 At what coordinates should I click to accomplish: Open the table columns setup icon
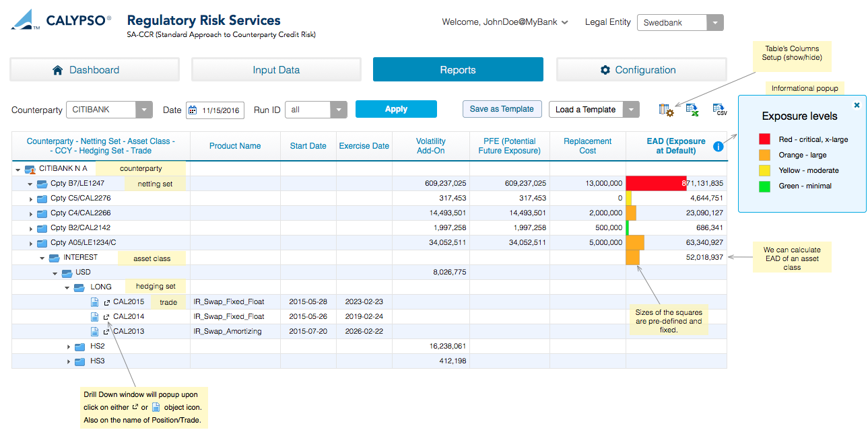[666, 110]
